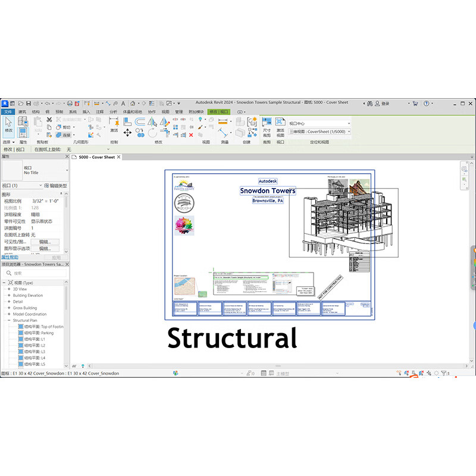Open the 文件 file menu tab

click(x=8, y=112)
